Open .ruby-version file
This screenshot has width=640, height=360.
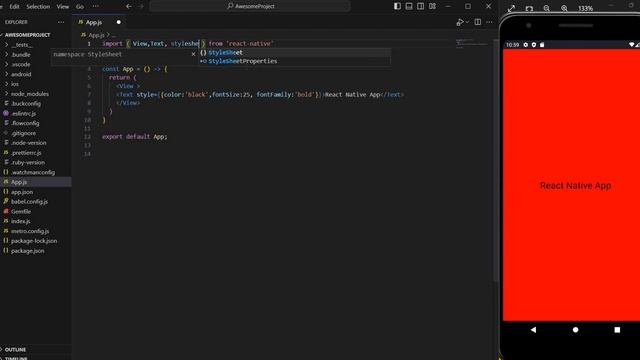click(x=28, y=162)
